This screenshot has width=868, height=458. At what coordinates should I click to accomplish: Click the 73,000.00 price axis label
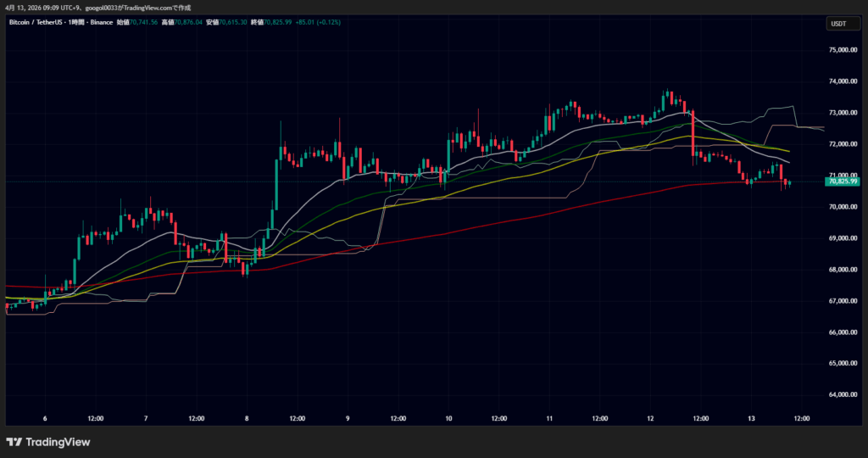pos(843,113)
